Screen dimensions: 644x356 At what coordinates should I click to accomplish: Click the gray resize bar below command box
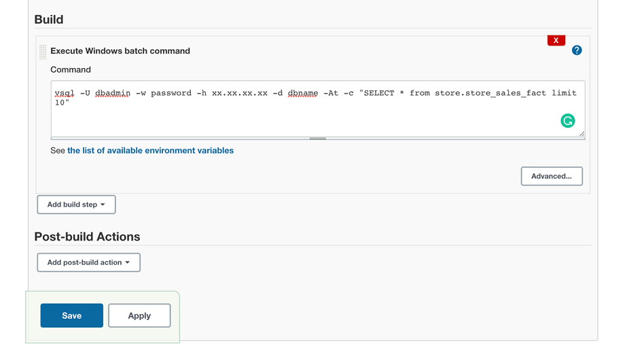318,139
